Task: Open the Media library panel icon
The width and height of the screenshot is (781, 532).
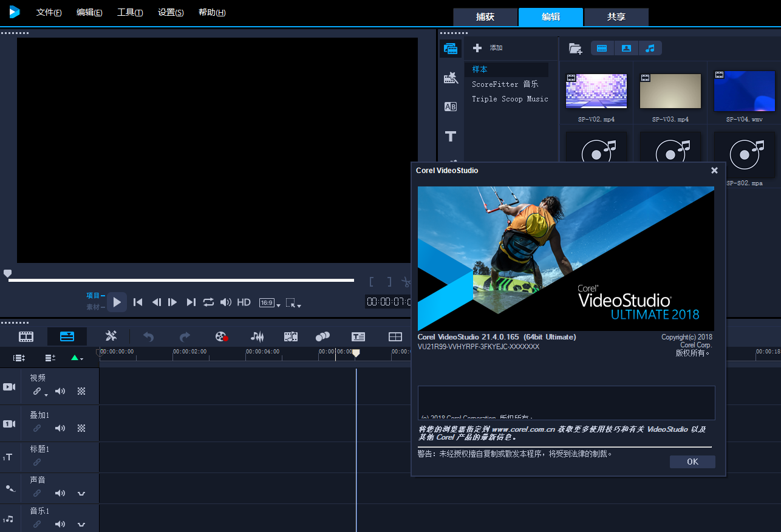Action: 451,49
